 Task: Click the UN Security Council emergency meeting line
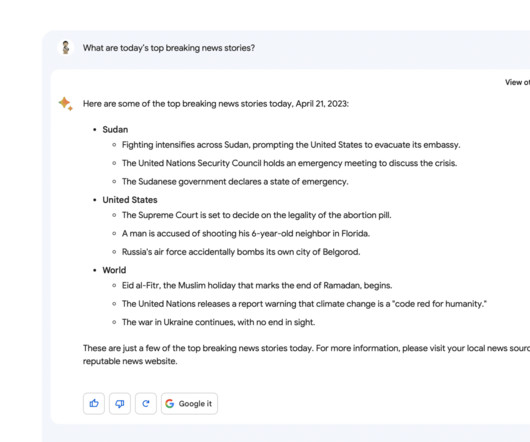289,163
